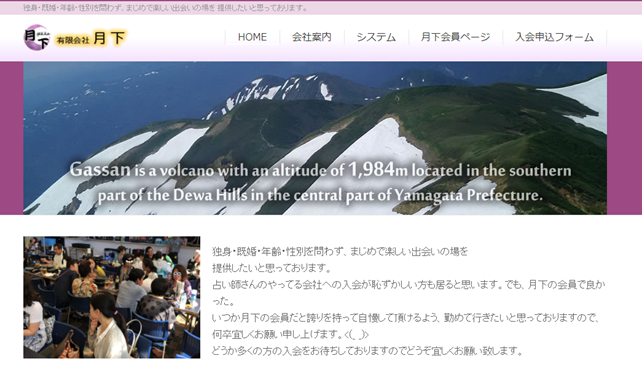Screen dimensions: 642x372
Task: Click the line starting いつか月下の会員だと
Action: [x=406, y=318]
